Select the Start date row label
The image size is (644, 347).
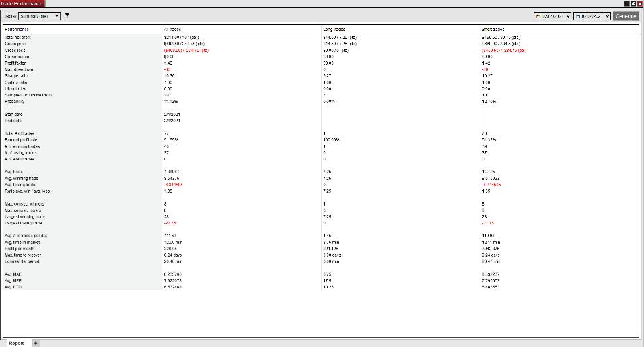coord(13,115)
